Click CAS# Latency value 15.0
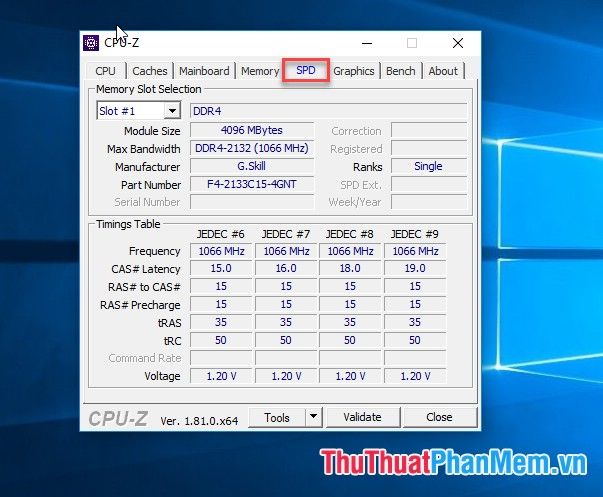 (x=221, y=269)
